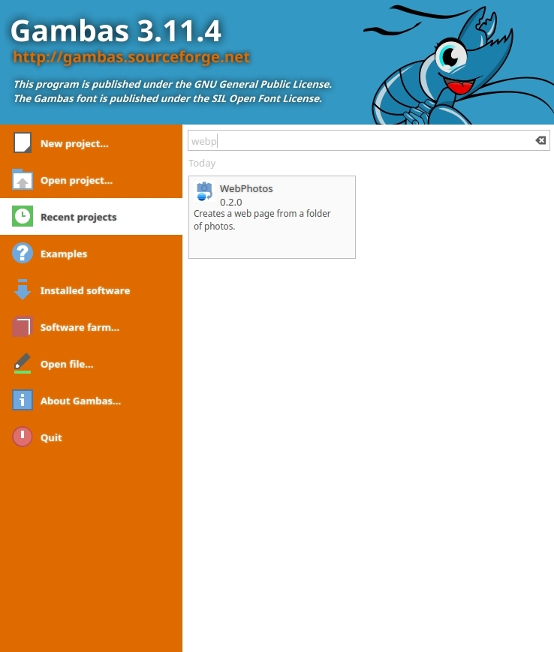Visit the gambas.sourceforge.net link

point(131,57)
